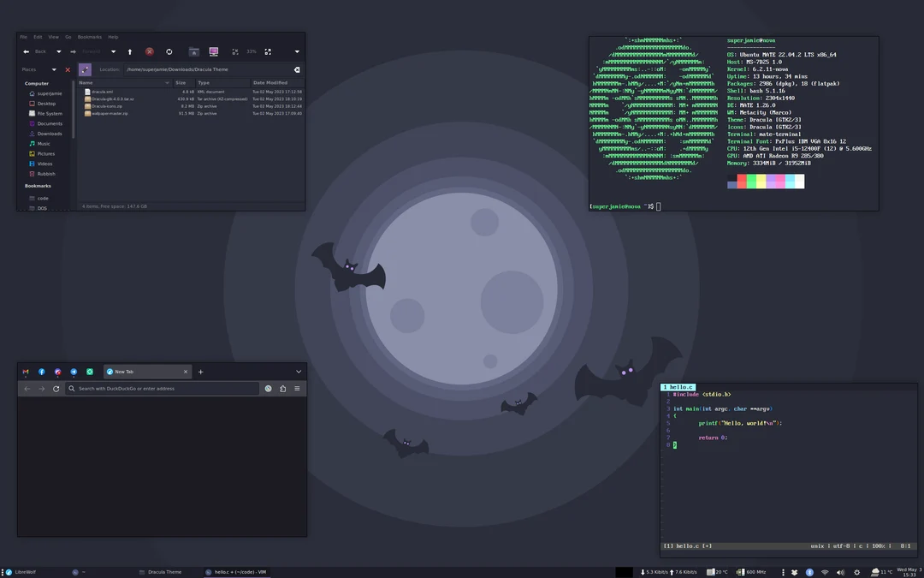This screenshot has height=578, width=924.
Task: Open a new tab with the plus button
Action: [x=200, y=372]
